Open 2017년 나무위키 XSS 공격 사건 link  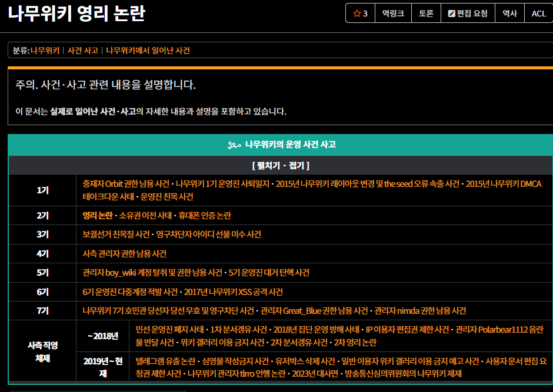tap(234, 292)
